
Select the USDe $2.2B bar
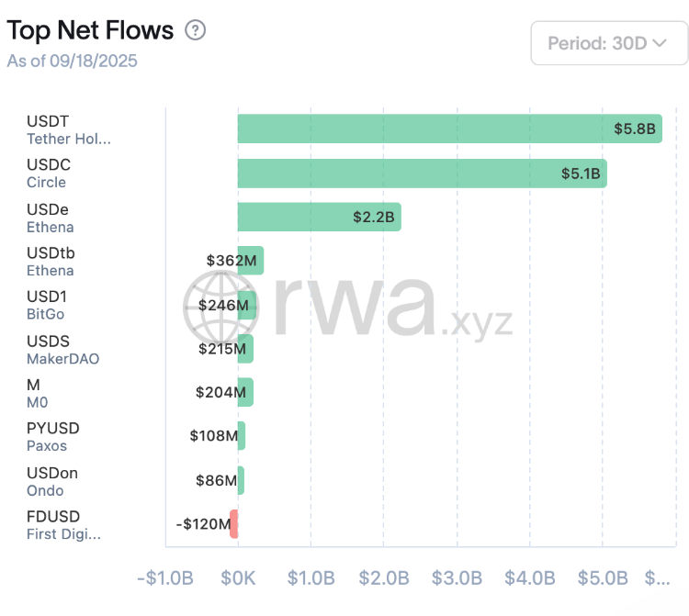click(x=319, y=217)
